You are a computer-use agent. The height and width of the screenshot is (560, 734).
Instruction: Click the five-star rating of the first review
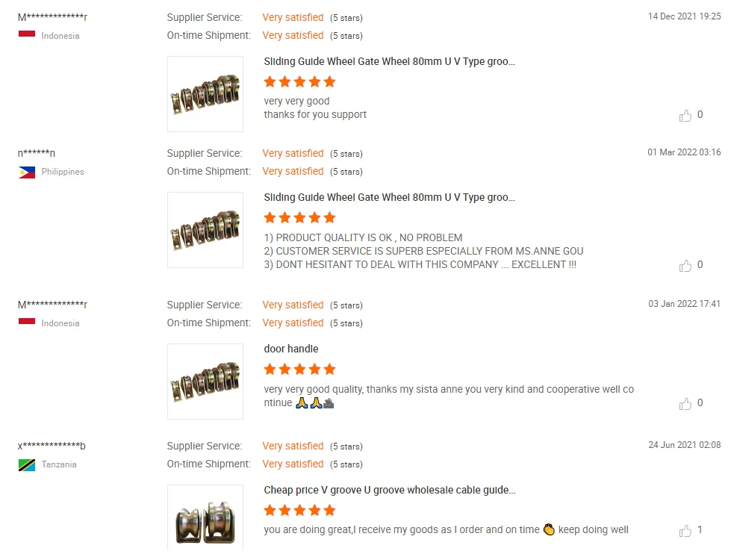[x=299, y=82]
